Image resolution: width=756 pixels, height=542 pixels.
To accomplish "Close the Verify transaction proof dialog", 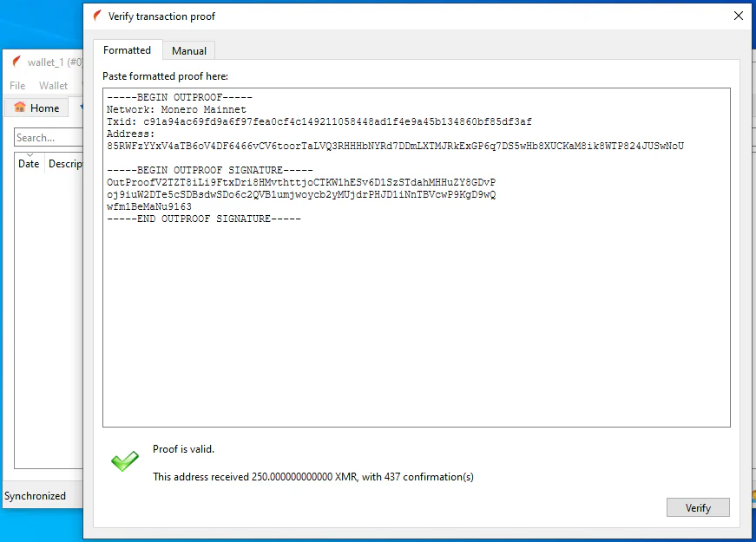I will (738, 16).
